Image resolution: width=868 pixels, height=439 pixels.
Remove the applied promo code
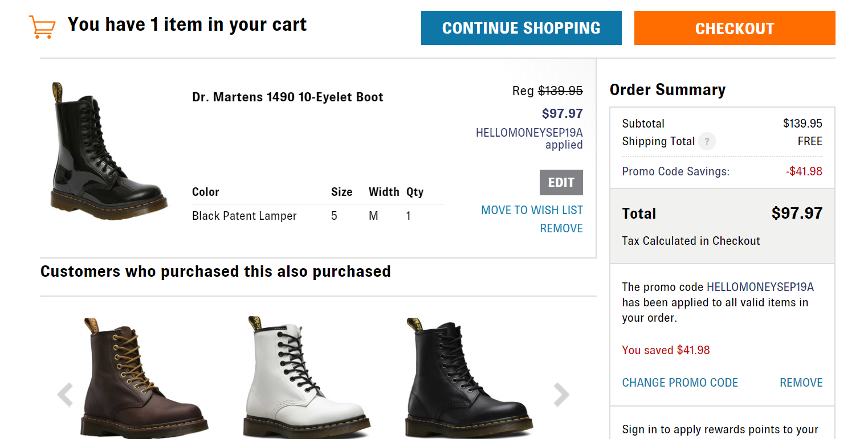point(801,383)
